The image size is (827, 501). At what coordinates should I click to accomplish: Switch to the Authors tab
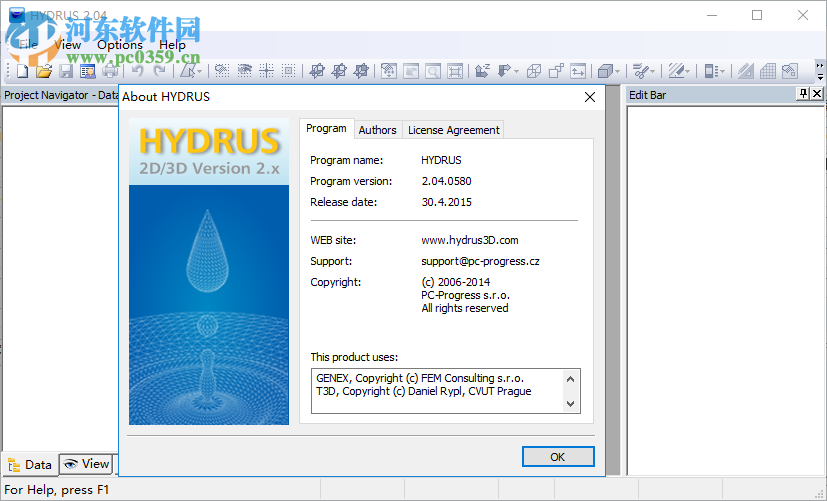pos(378,130)
